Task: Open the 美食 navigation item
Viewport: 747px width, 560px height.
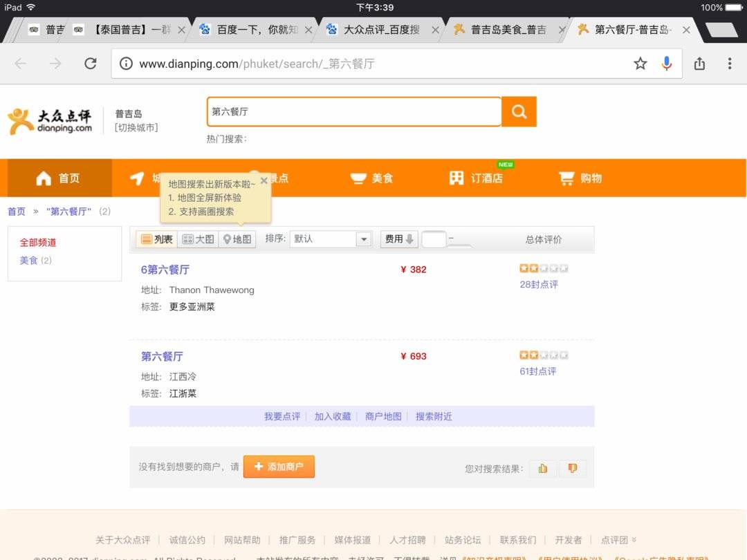Action: 371,178
